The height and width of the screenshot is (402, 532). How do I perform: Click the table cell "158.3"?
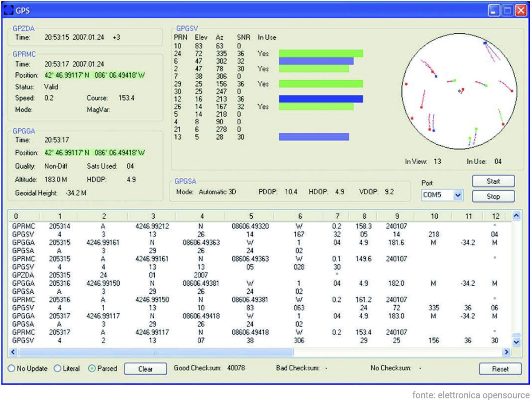[x=364, y=226]
